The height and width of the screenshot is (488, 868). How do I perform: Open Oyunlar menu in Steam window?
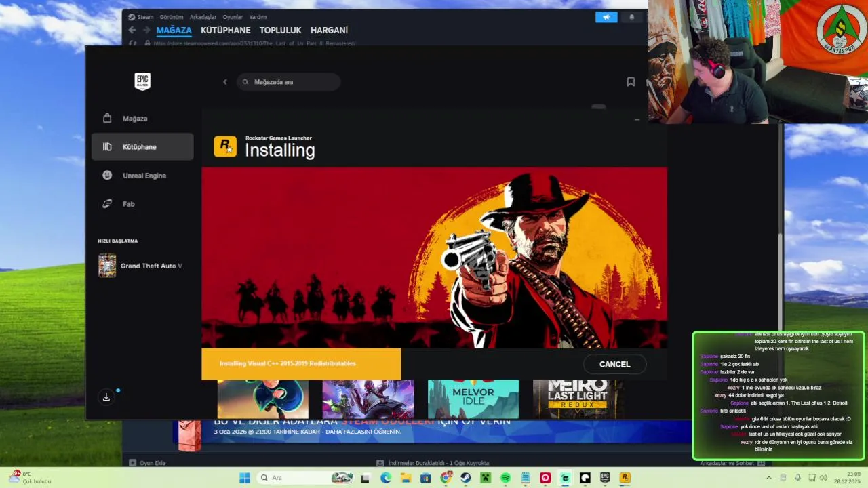[233, 17]
